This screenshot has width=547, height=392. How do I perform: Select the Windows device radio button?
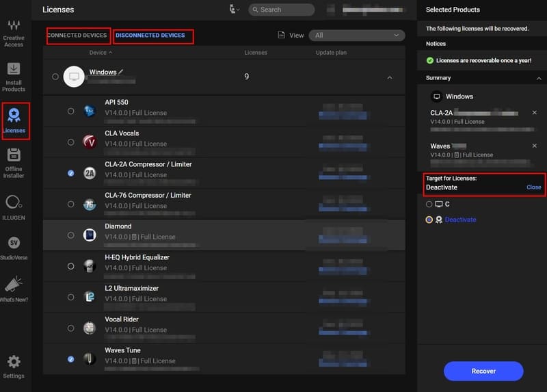(x=55, y=77)
